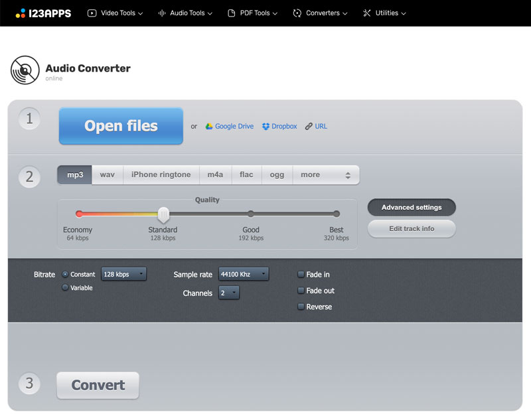Image resolution: width=531 pixels, height=420 pixels.
Task: Click the 123APPS logo
Action: coord(43,13)
